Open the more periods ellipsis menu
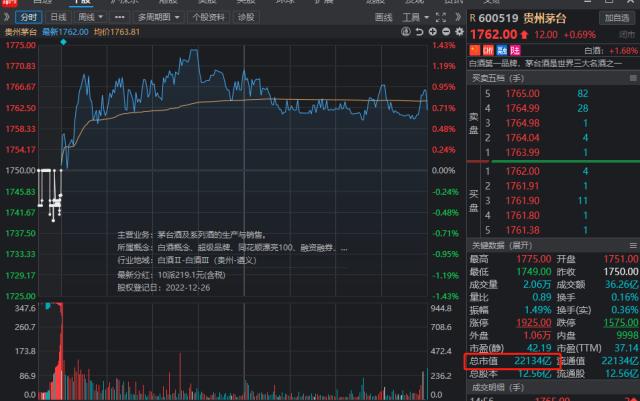Image resolution: width=640 pixels, height=401 pixels. coord(120,17)
